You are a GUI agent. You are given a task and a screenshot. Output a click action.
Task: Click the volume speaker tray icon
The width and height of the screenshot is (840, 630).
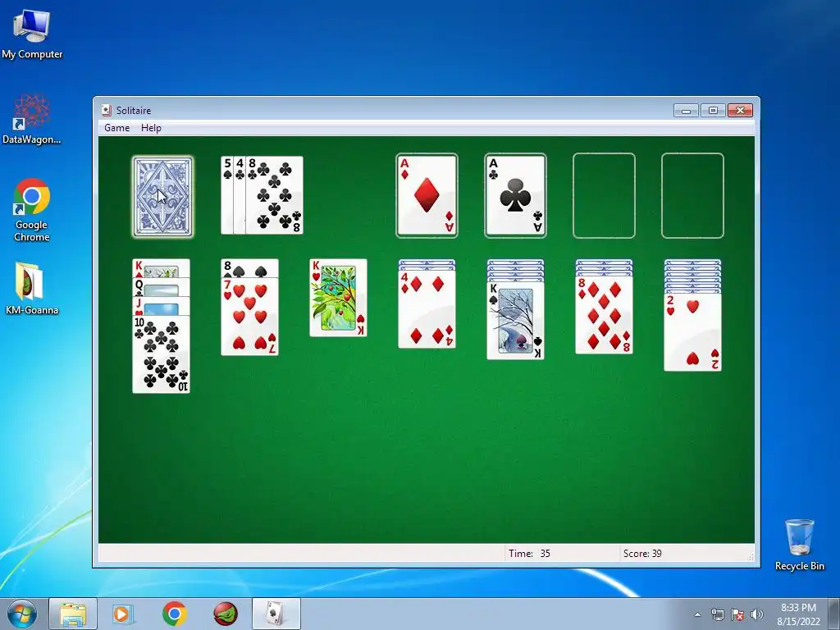[757, 614]
